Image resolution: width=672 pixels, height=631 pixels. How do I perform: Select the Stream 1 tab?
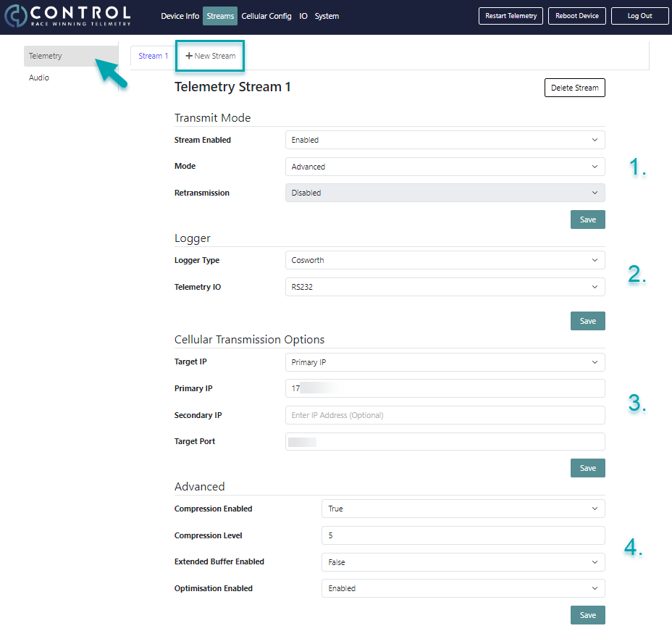tap(153, 56)
